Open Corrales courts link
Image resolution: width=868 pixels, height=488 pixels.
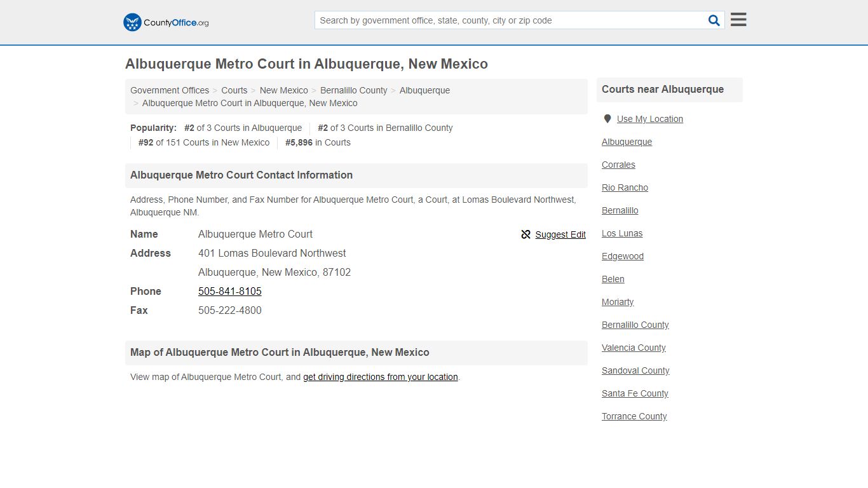(x=618, y=165)
